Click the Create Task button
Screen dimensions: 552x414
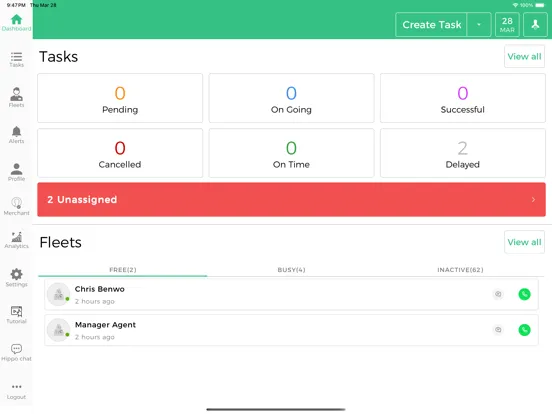(432, 25)
